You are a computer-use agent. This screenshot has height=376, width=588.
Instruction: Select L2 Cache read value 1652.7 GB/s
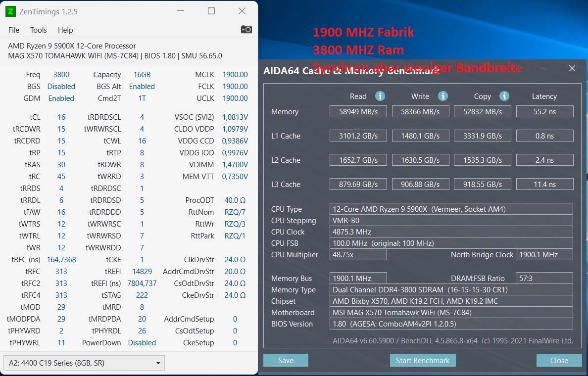click(x=358, y=160)
